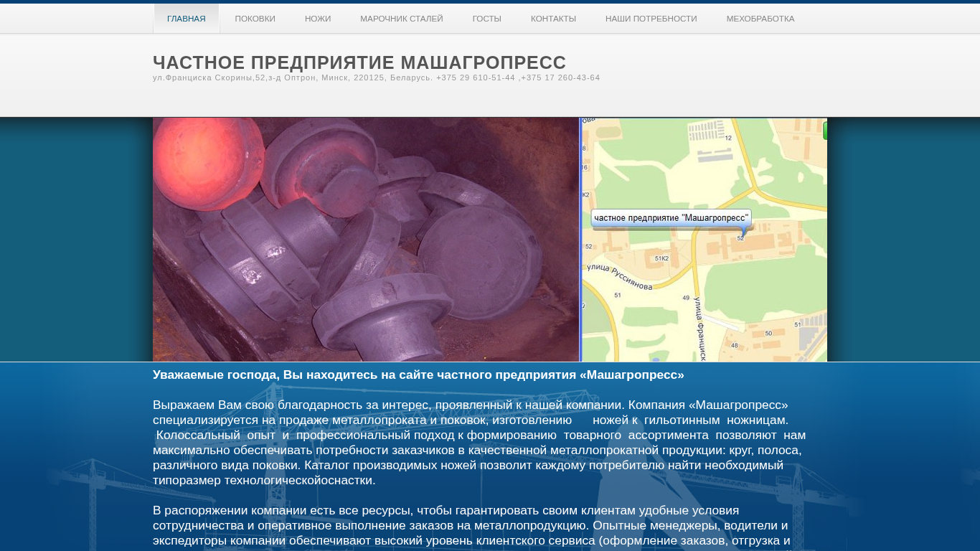The image size is (980, 551).
Task: Open the НОЖИ menu item
Action: [318, 19]
